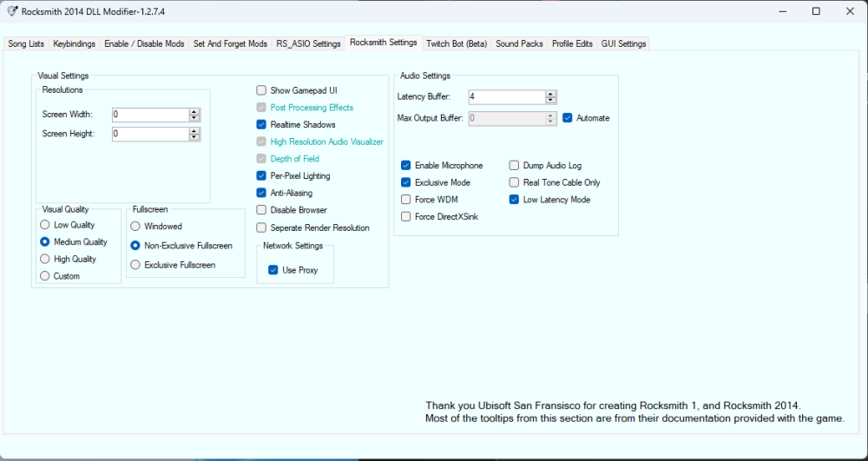Open the Sound Packs tab
868x461 pixels.
coord(519,43)
